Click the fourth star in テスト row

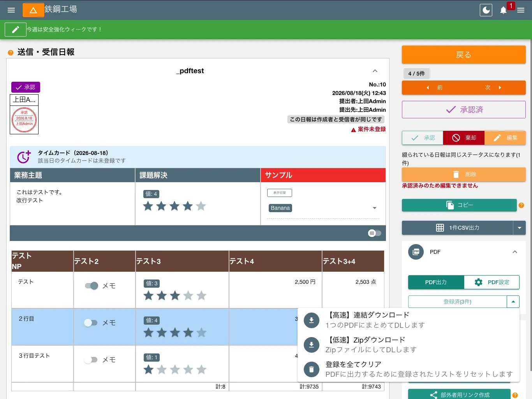coord(188,295)
